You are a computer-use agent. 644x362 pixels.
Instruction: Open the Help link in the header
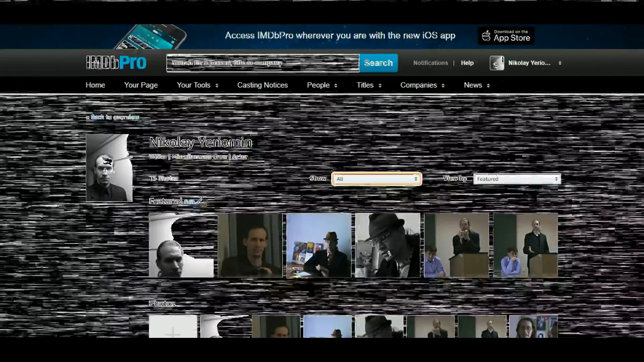pyautogui.click(x=467, y=63)
